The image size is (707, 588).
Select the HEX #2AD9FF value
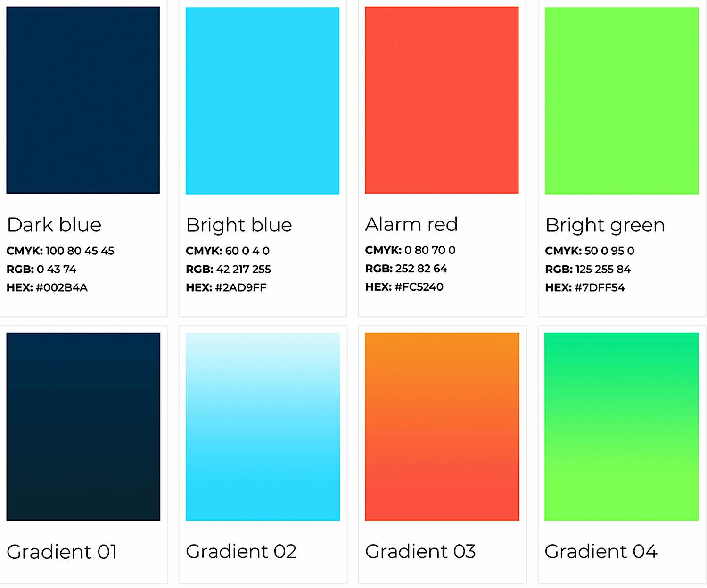[x=226, y=287]
